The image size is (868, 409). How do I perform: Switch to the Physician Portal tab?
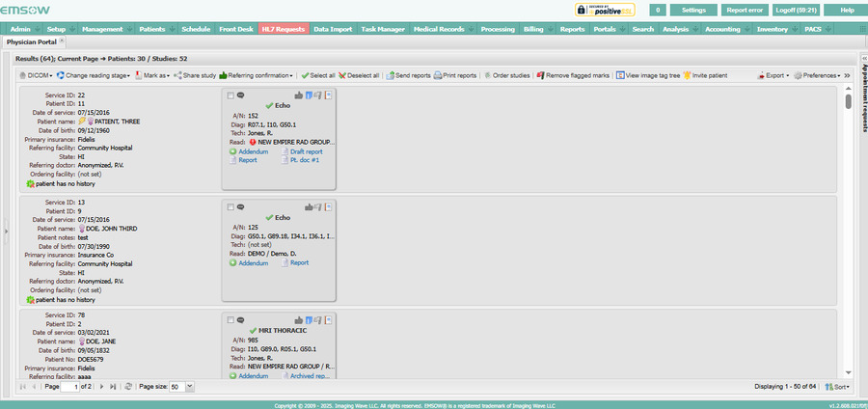(32, 42)
